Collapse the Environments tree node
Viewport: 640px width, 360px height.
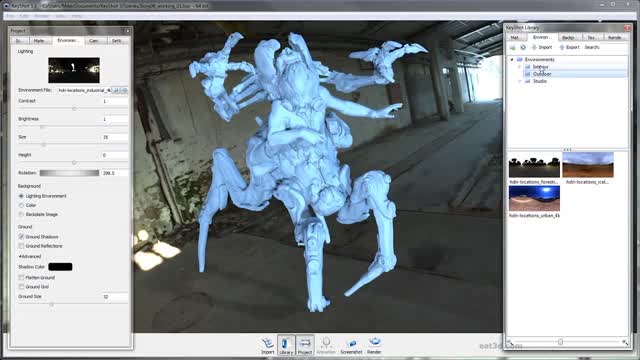pos(512,60)
